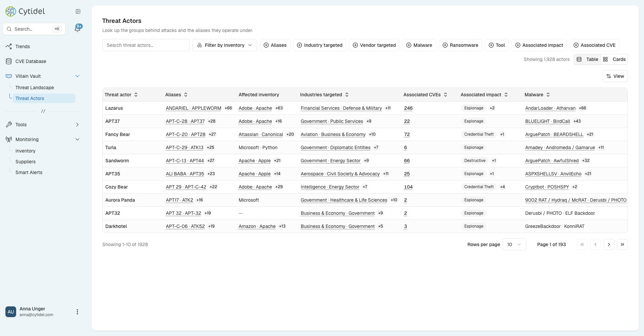
Task: Collapse the sidebar panel icon
Action: pos(78,11)
